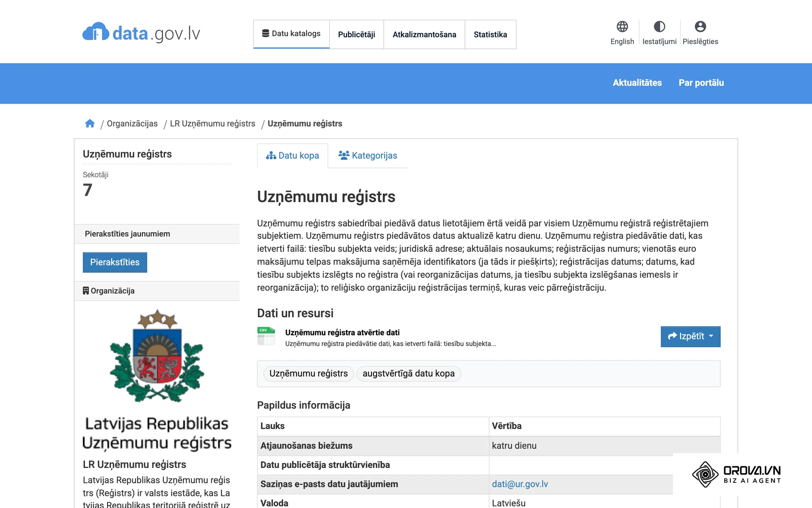
Task: Open Uzņēmumu reģistra atvērtie dati resource
Action: 343,333
